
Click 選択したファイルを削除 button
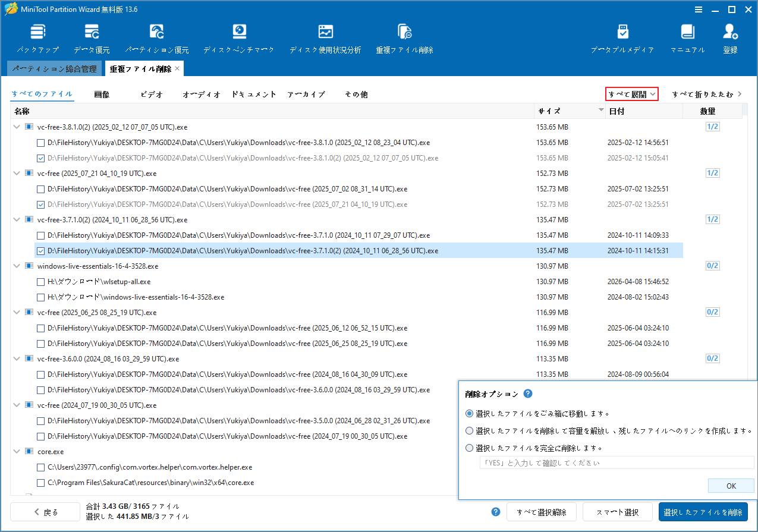tap(703, 512)
